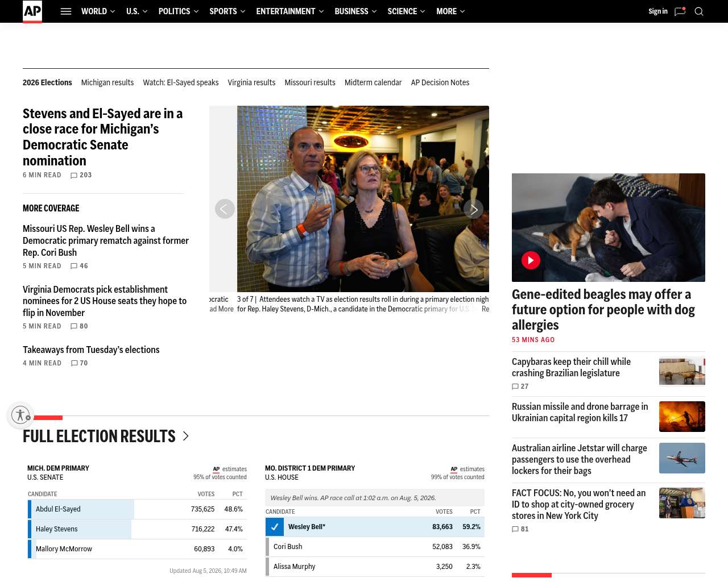Read Wesley Bell wins primary rematch story
Screen dimensions: 728x582
coord(106,240)
